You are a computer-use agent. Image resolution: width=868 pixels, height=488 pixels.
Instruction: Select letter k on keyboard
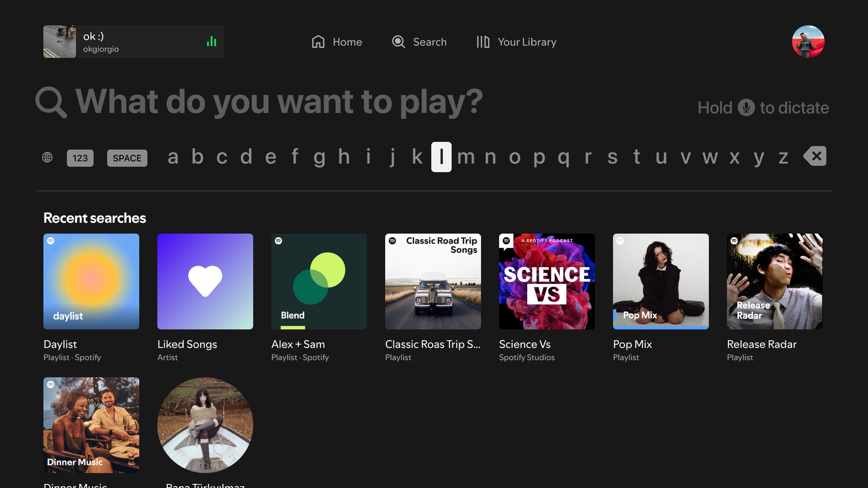point(417,157)
